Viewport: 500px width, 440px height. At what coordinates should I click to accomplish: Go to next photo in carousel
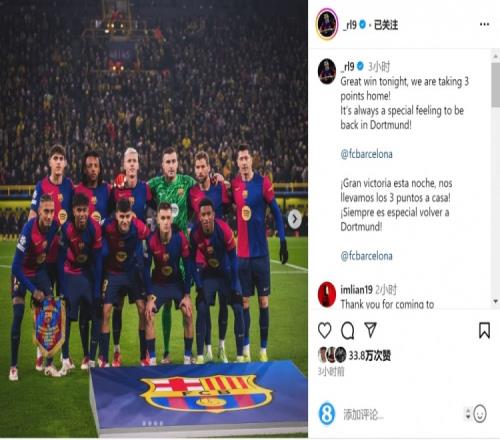[295, 219]
